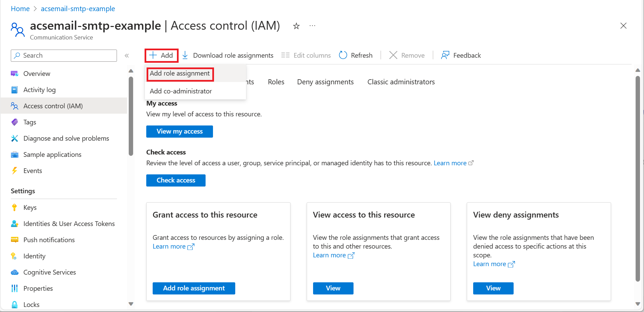This screenshot has width=644, height=312.
Task: Switch to the Deny assignments tab
Action: (x=325, y=82)
